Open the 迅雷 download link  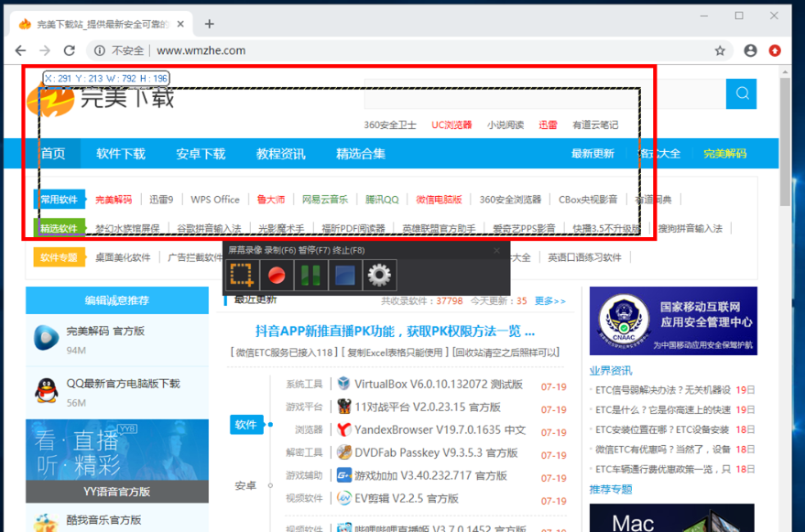(x=548, y=125)
